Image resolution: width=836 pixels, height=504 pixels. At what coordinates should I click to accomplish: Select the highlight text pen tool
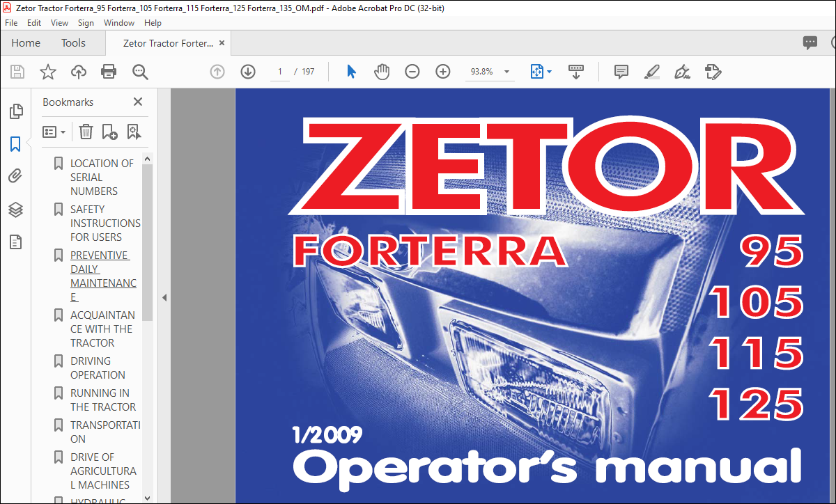[x=652, y=72]
